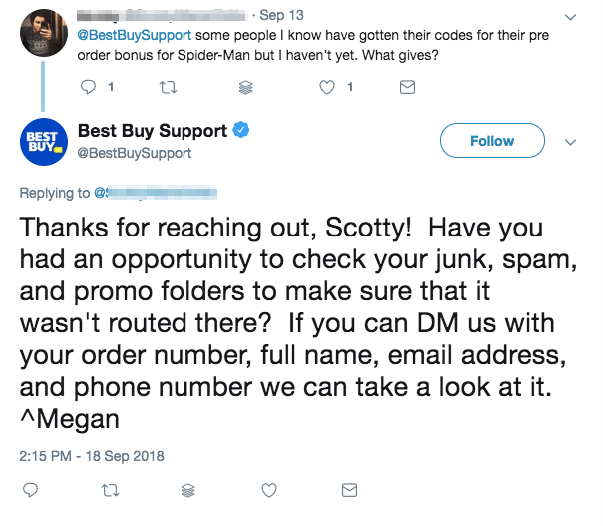
Task: Message Best Buy reply via envelope icon
Action: pos(349,490)
